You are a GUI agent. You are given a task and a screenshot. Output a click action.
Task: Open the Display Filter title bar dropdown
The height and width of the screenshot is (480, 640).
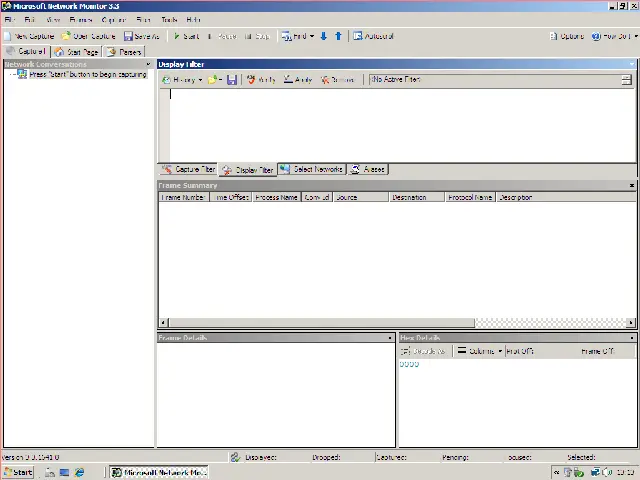pos(632,64)
